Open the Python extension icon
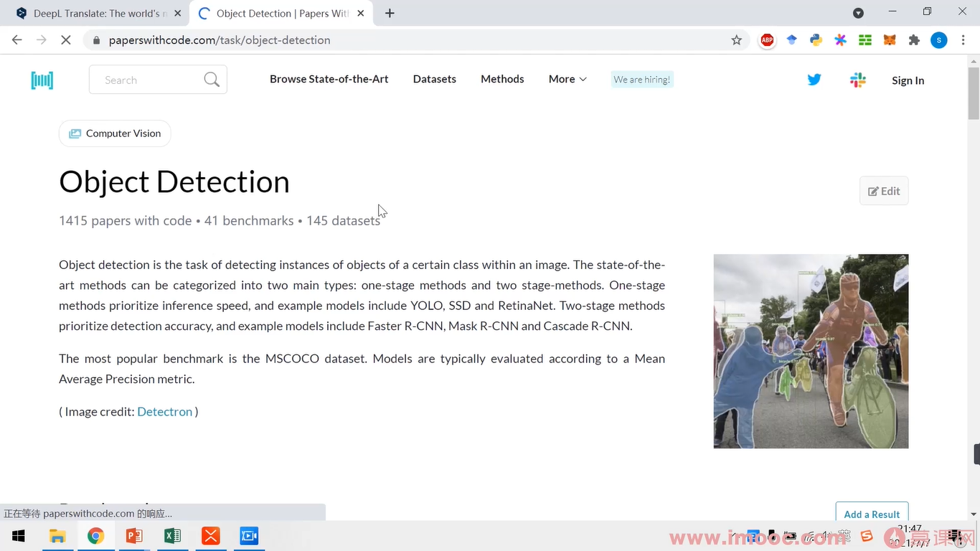The image size is (980, 551). coord(816,40)
